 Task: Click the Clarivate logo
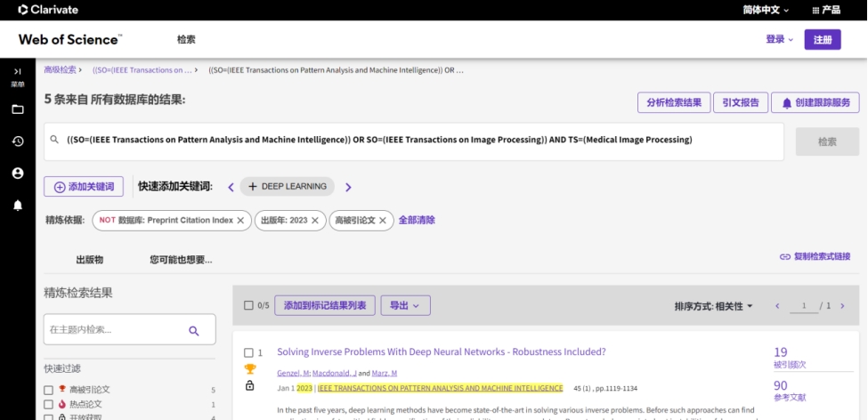(x=48, y=10)
